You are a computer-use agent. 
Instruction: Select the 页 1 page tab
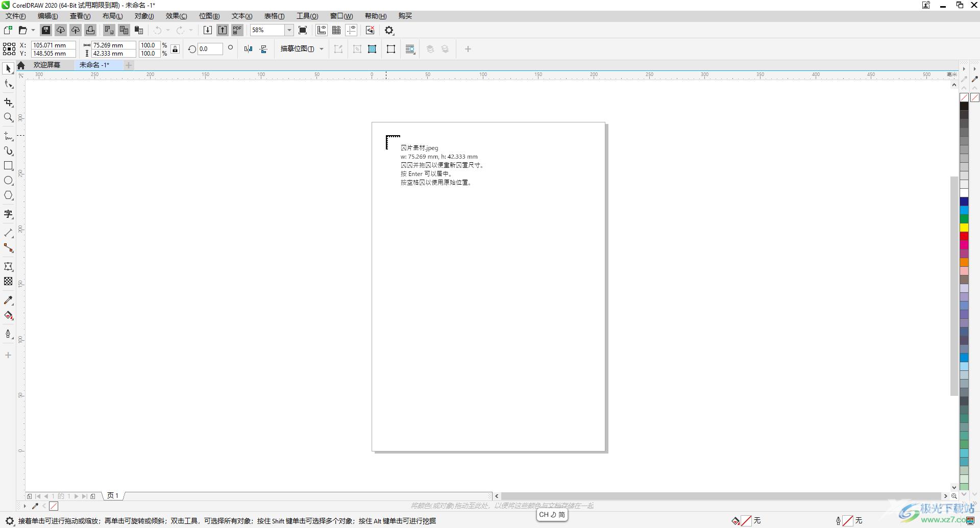point(113,495)
